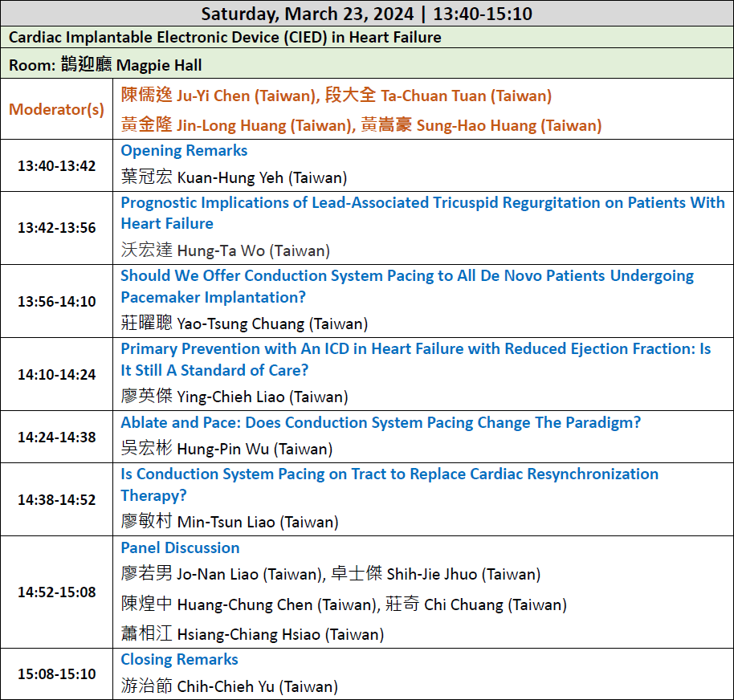Open Primary Prevention with An ICD talk
Screen dimensions: 734x700
416,359
